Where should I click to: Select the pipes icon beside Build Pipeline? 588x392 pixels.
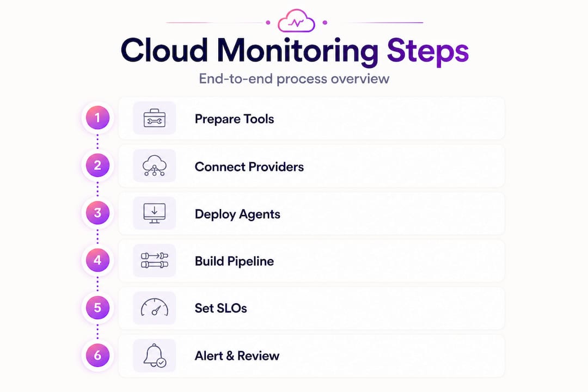[x=155, y=260]
